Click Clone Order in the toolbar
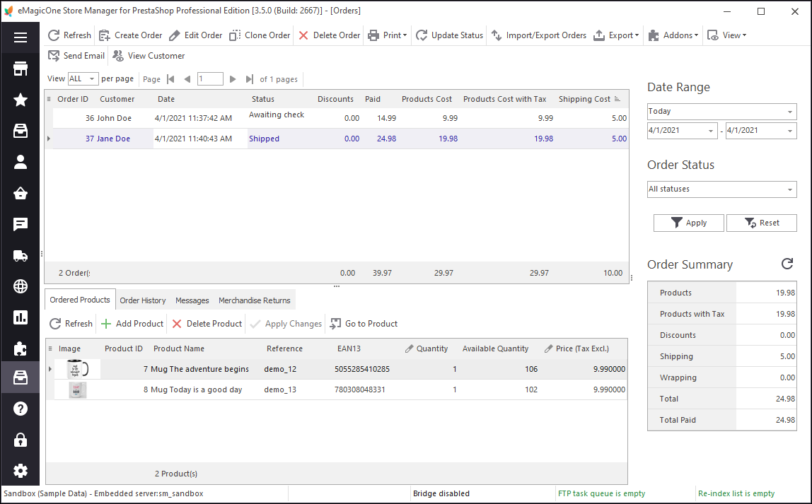 pos(260,35)
